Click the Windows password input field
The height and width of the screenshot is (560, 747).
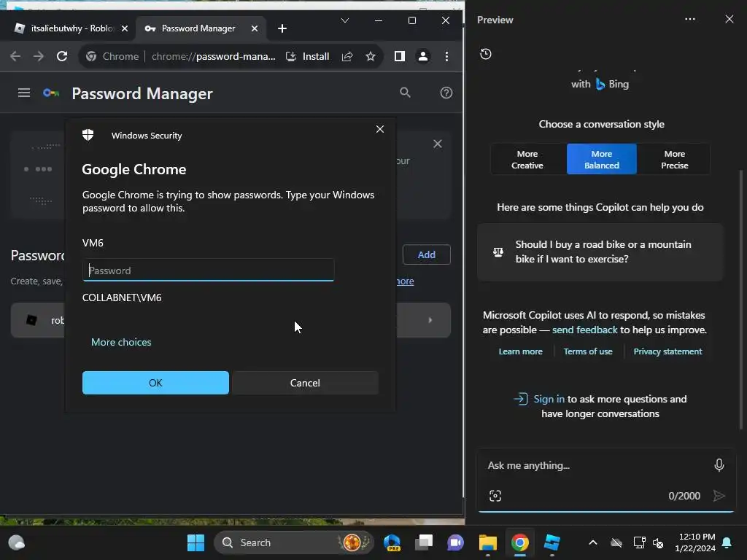(208, 270)
